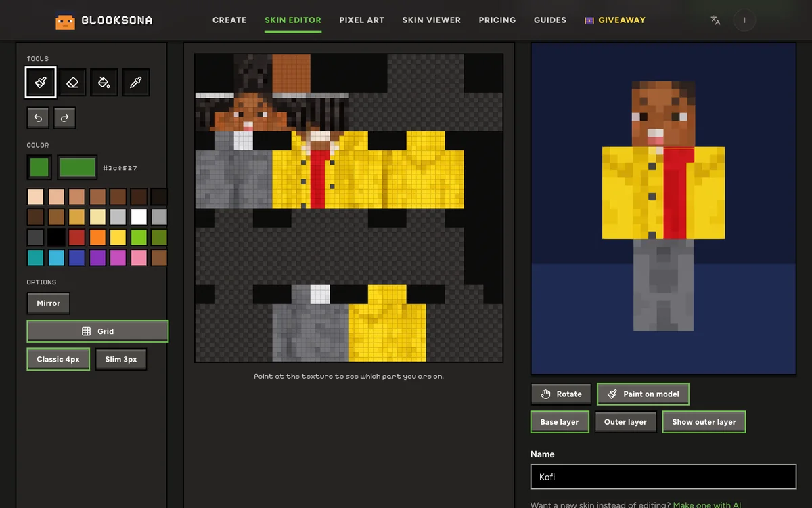Toggle Show outer layer
Image resolution: width=812 pixels, height=508 pixels.
[704, 422]
